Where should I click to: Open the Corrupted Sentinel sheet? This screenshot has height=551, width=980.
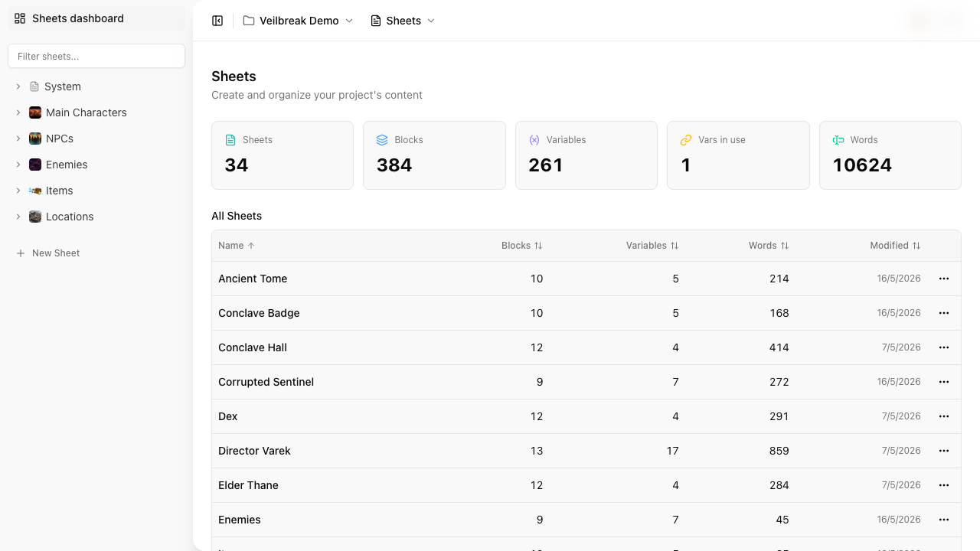tap(266, 382)
